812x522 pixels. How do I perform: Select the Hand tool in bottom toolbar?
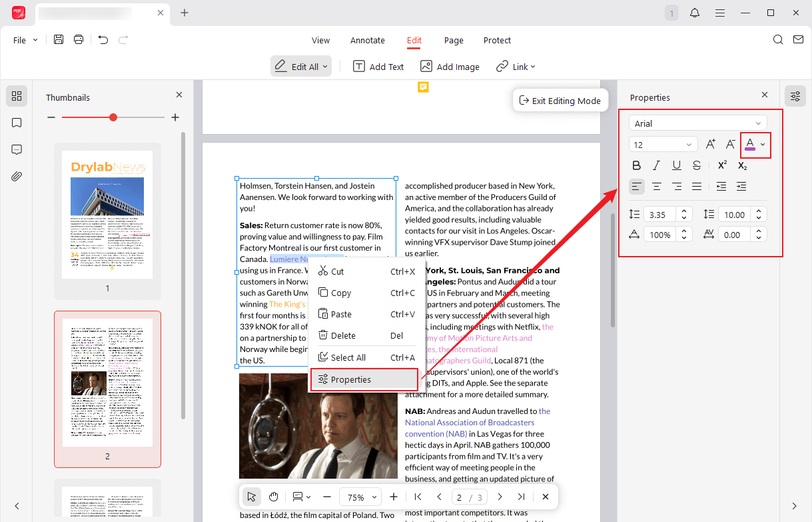click(273, 496)
